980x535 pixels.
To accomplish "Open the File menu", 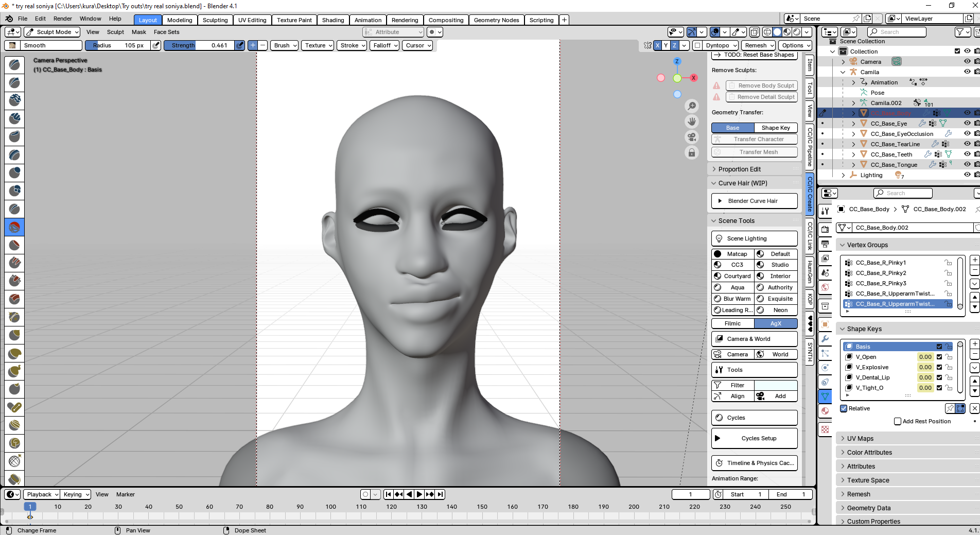I will (23, 19).
